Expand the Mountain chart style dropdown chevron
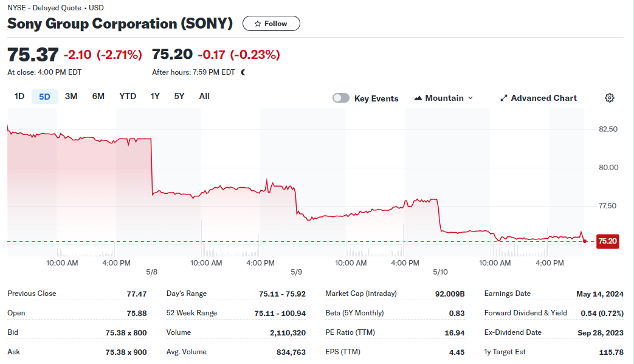The height and width of the screenshot is (364, 634). pos(470,98)
